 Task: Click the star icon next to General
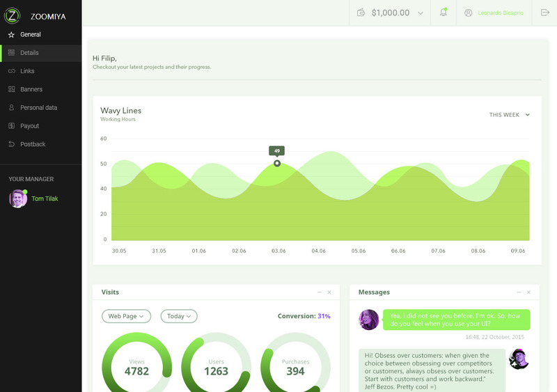coord(11,35)
